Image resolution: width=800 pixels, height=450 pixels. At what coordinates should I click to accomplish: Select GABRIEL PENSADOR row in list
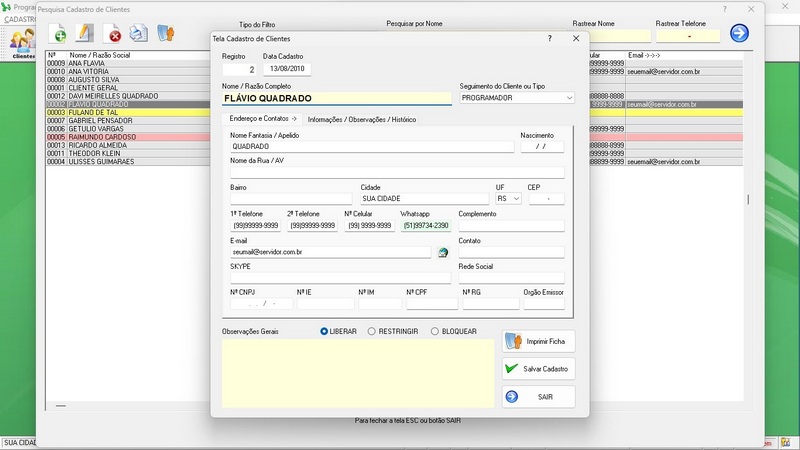(x=128, y=120)
